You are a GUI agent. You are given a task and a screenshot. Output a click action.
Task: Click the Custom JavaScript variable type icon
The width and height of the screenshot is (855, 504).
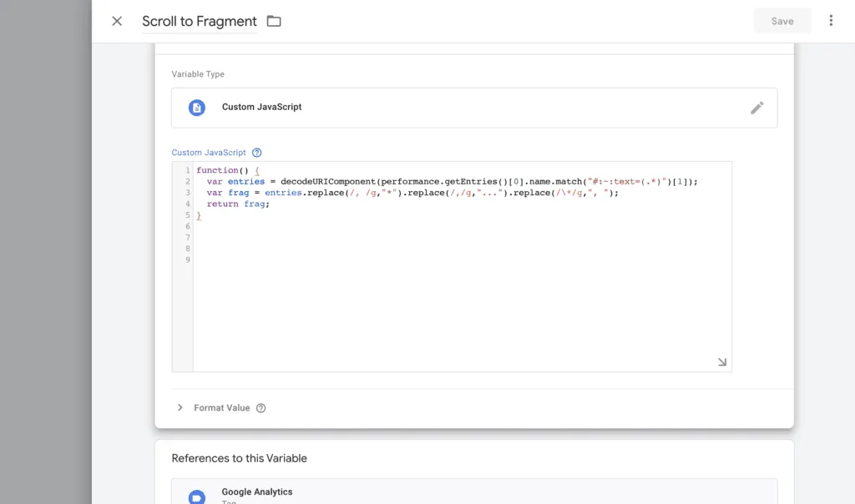[x=196, y=107]
